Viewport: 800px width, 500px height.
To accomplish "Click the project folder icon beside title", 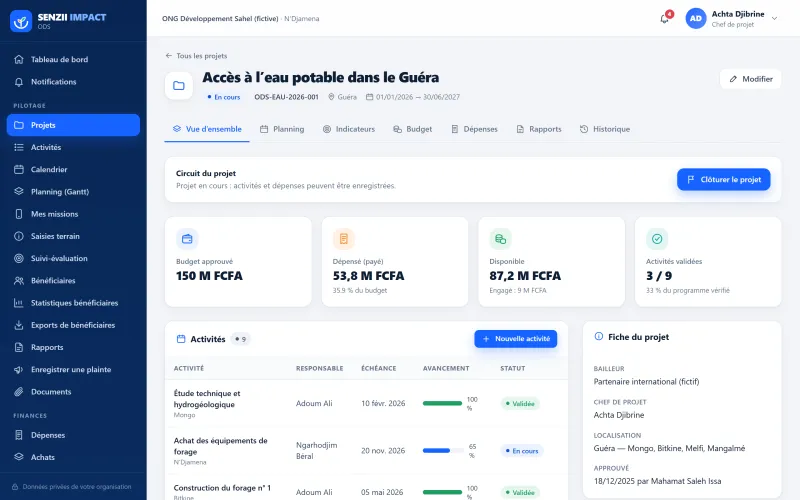I will click(x=179, y=85).
